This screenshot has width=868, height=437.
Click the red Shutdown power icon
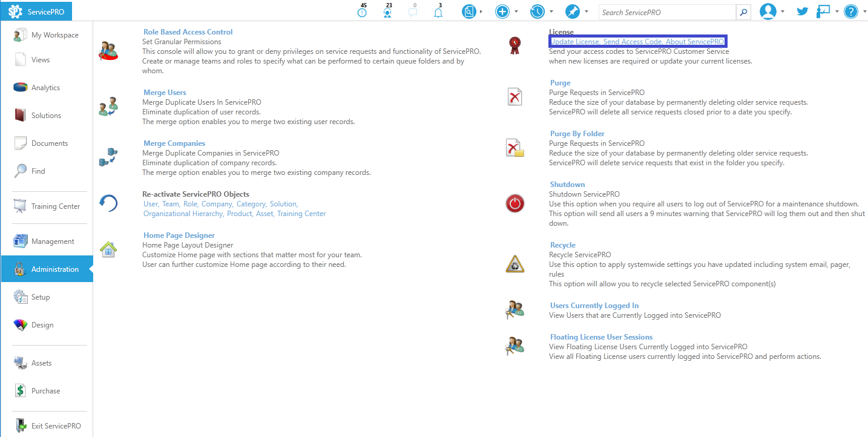click(x=515, y=204)
